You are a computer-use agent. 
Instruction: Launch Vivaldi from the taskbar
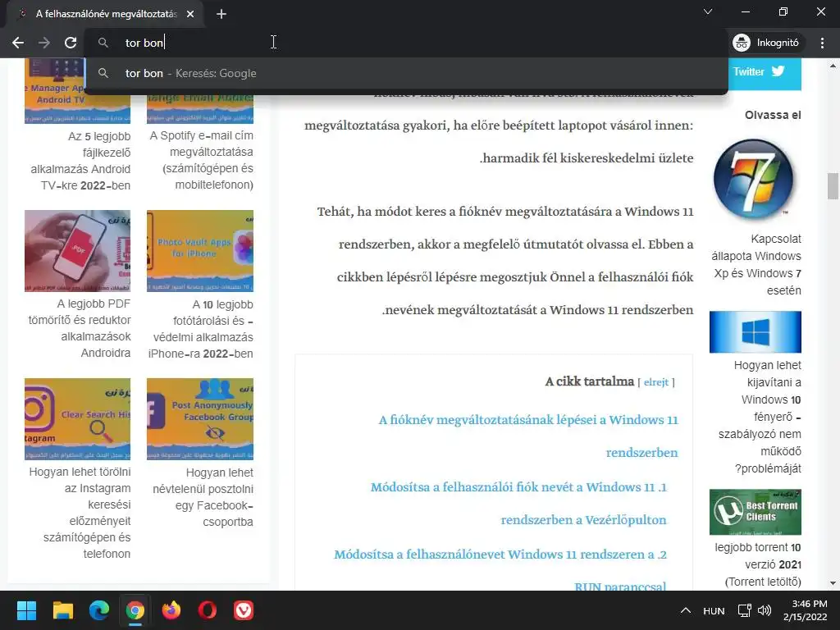[244, 610]
